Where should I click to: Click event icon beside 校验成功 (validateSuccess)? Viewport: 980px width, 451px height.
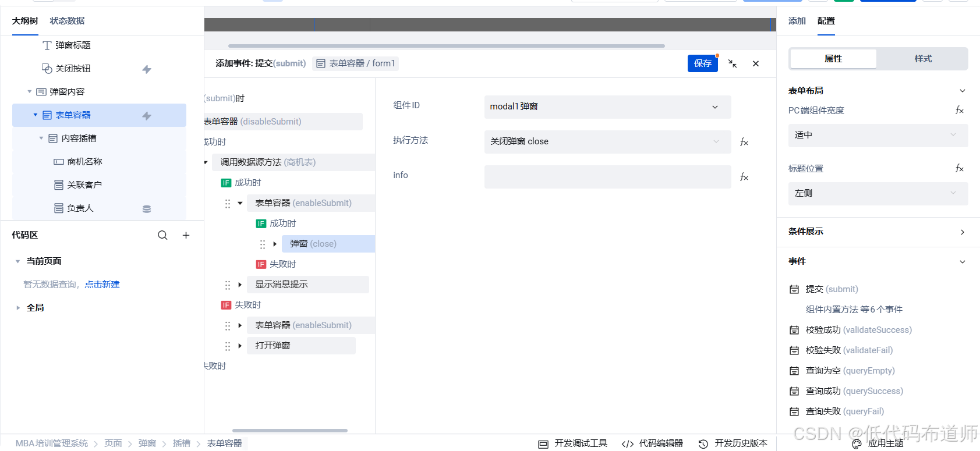point(794,330)
